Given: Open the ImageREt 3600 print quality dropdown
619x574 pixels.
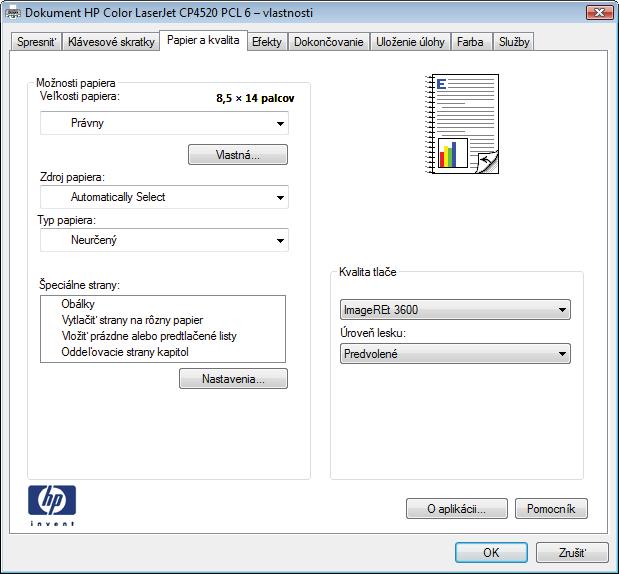Looking at the screenshot, I should (x=455, y=310).
